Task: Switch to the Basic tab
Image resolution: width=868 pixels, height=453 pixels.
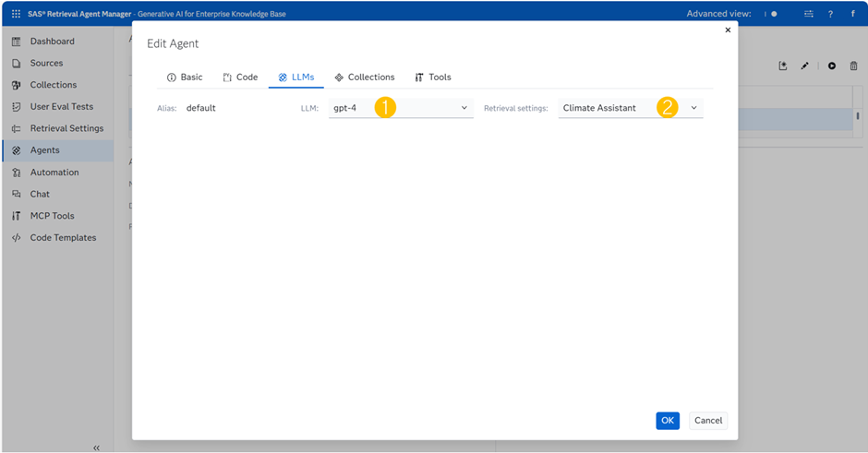Action: [185, 77]
